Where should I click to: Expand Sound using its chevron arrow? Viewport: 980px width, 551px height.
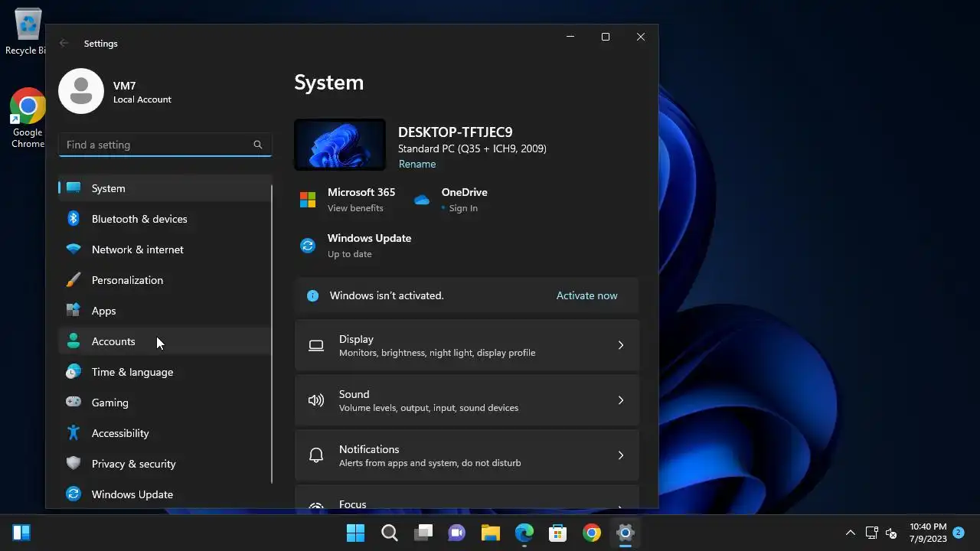pos(621,400)
